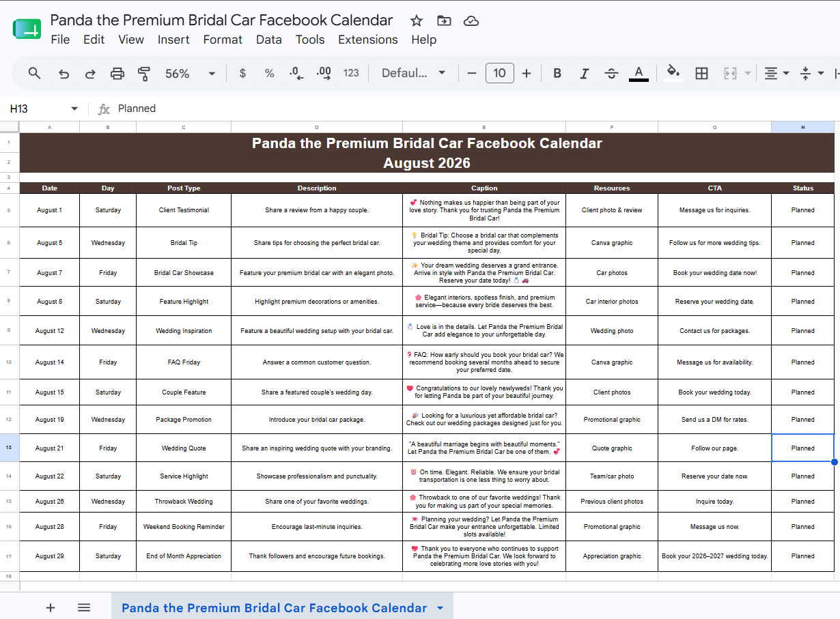This screenshot has width=840, height=619.
Task: Click the font size field showing 10
Action: point(499,73)
